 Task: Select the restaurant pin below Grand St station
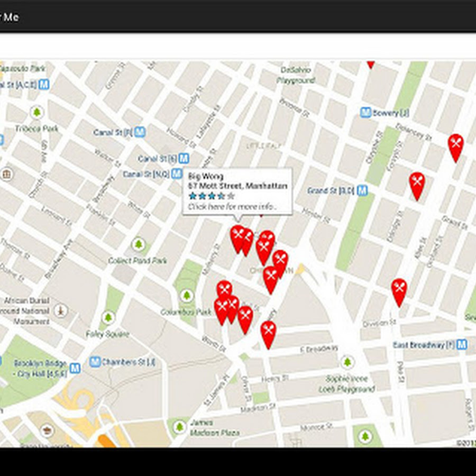tap(417, 186)
